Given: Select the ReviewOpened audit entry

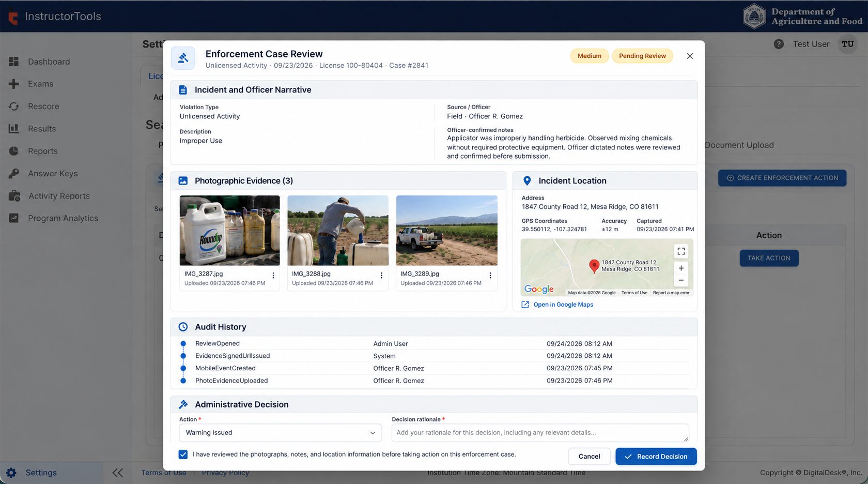Looking at the screenshot, I should tap(434, 343).
